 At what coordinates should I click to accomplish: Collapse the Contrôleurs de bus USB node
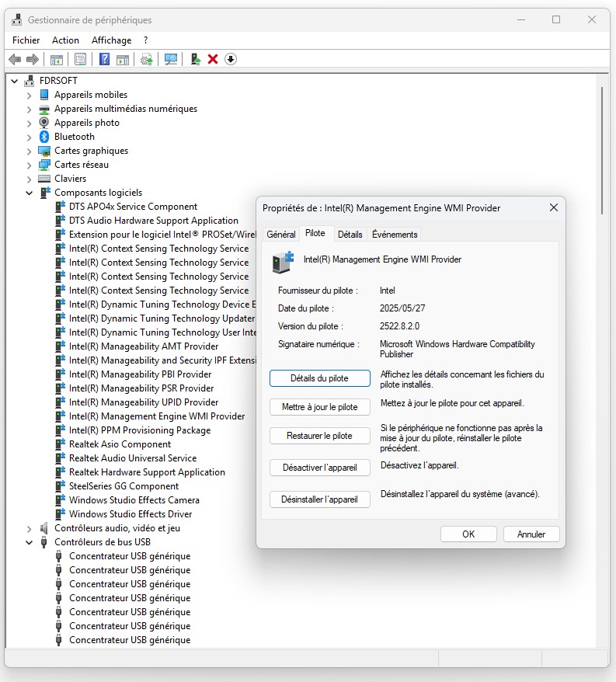point(30,542)
